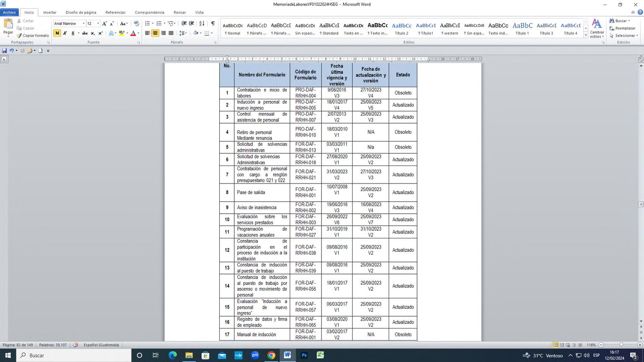Click the Sort A-Z icon

[x=202, y=23]
